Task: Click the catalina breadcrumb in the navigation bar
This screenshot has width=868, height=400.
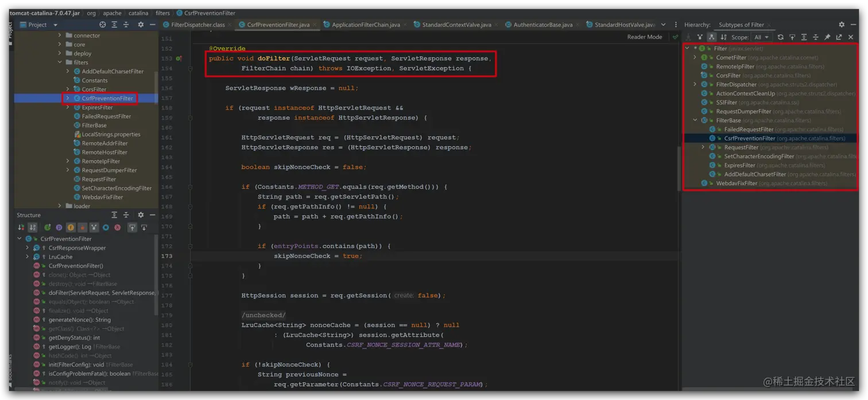Action: (138, 13)
